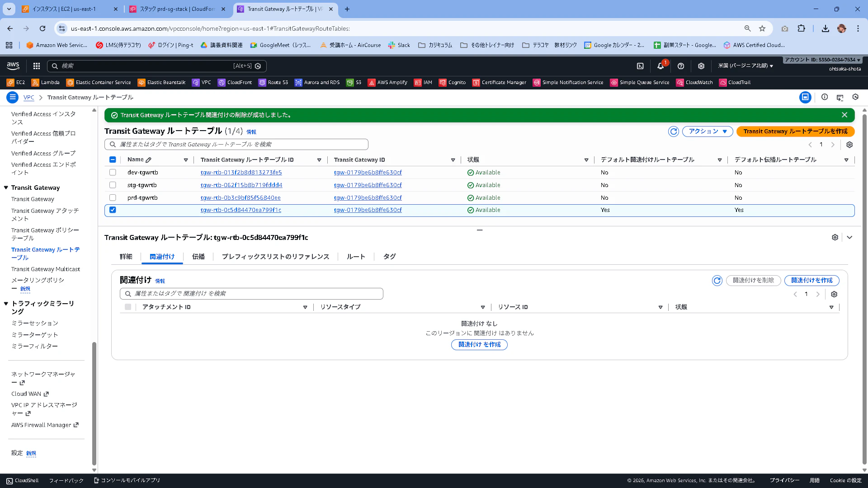
Task: Collapse the Transit Gateway sidebar section
Action: coord(6,188)
